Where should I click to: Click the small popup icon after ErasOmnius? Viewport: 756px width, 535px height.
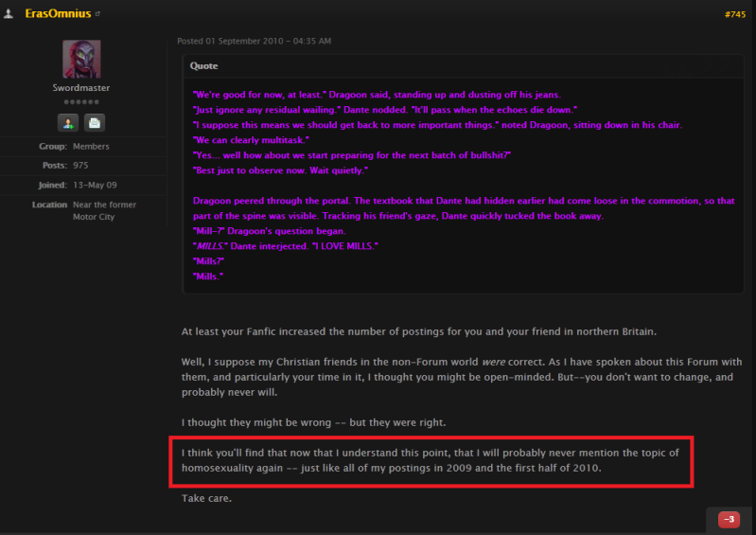tap(97, 14)
